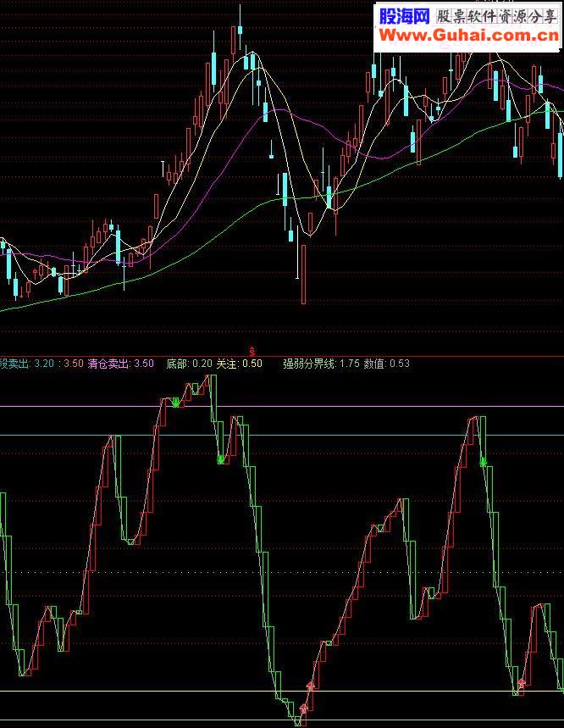Click the rightmost green down arrow signal

[x=484, y=462]
